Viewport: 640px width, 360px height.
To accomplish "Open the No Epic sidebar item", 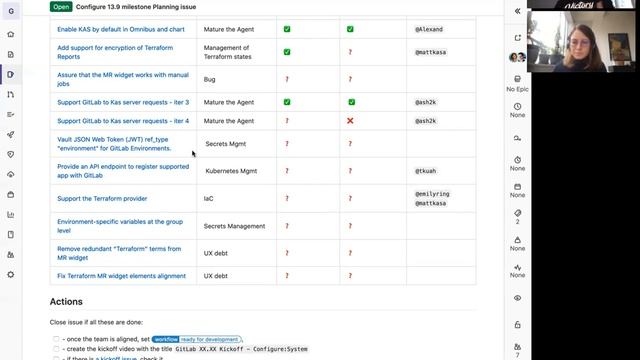I will click(x=517, y=83).
